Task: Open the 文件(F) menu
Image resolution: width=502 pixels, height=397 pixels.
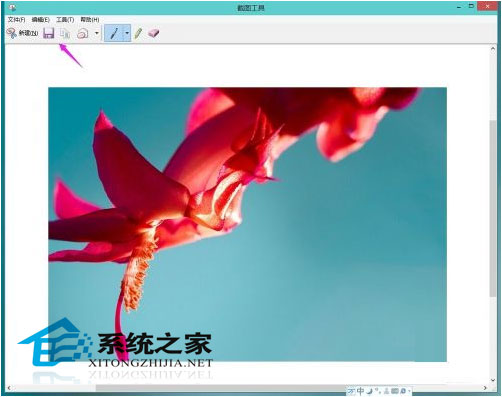Action: point(16,20)
